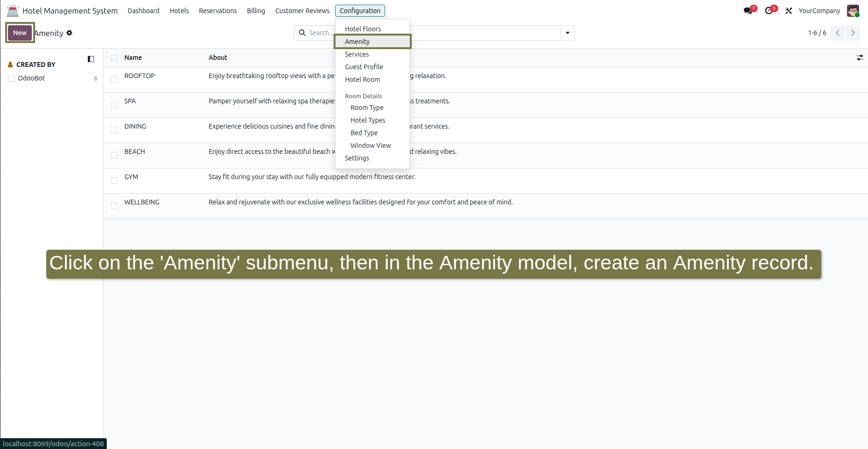Choose Bed Type menu entry
Image resolution: width=868 pixels, height=449 pixels.
tap(372, 133)
